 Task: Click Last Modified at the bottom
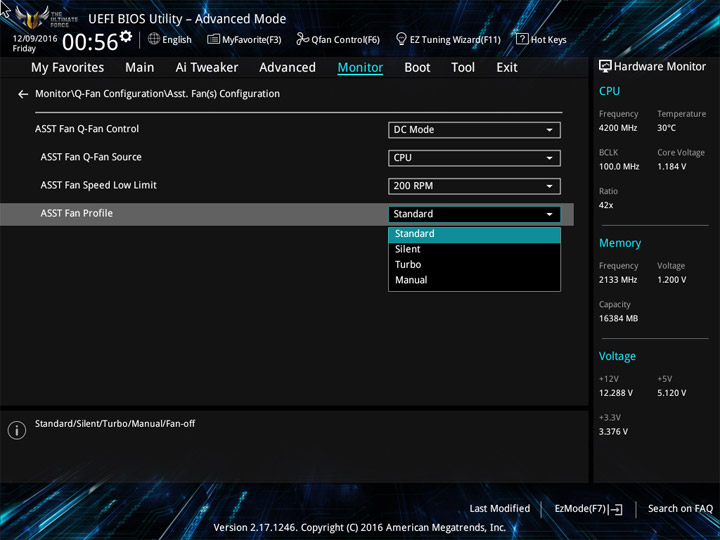[500, 509]
